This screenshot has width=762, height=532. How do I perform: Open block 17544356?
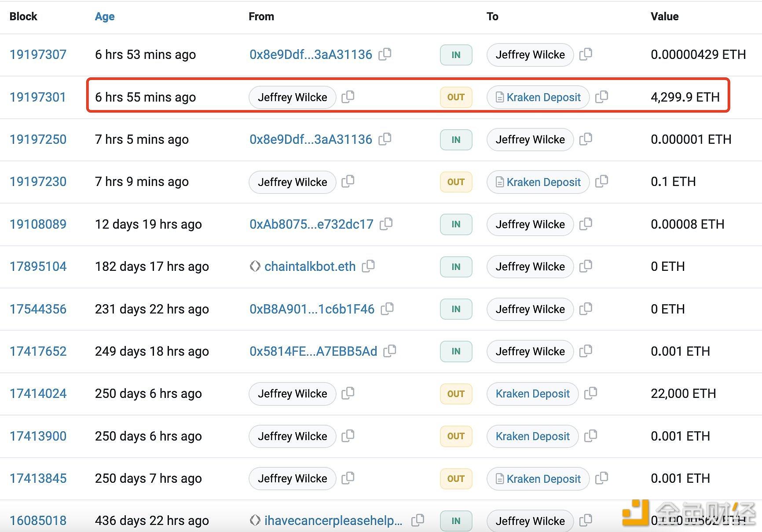38,309
